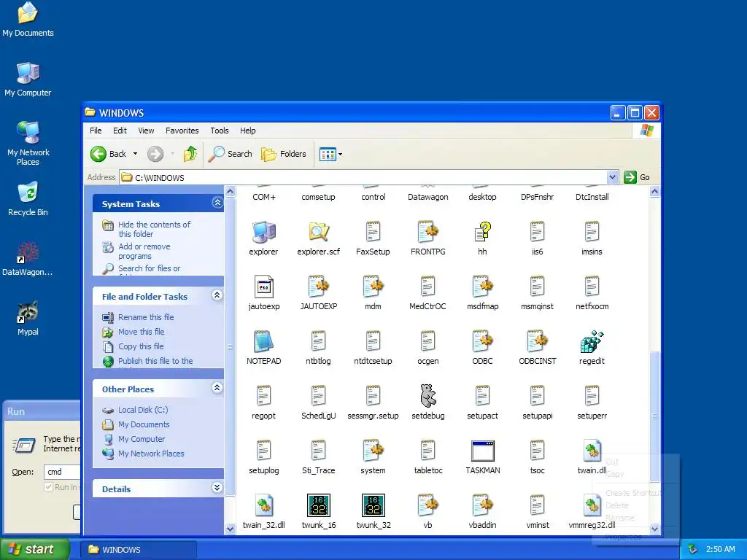Select the regedit file icon
Screen dimensions: 747x560
click(592, 341)
